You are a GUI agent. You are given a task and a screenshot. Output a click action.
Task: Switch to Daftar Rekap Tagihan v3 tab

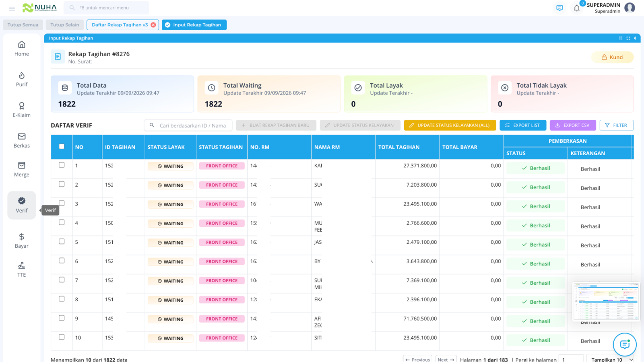click(120, 25)
